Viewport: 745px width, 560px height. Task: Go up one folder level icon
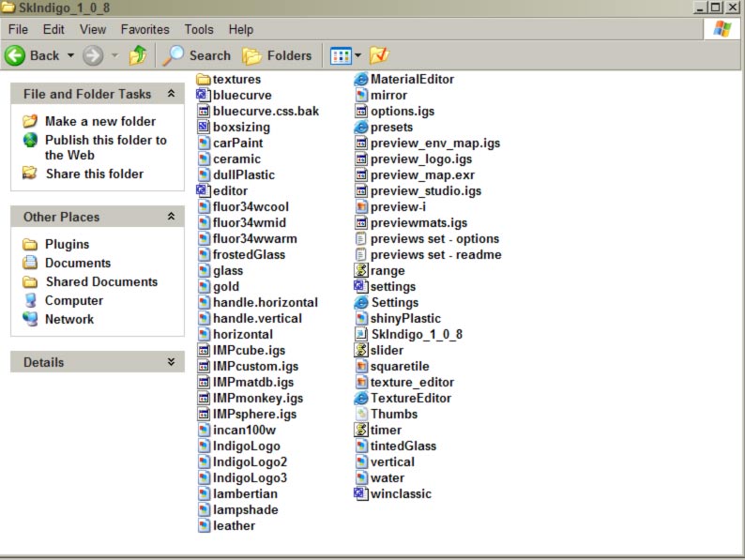(138, 55)
